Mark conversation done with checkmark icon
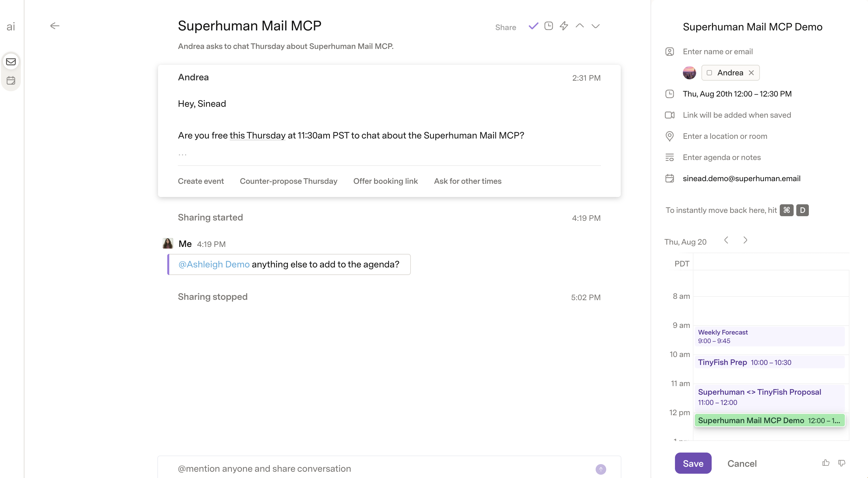The height and width of the screenshot is (478, 868). [x=533, y=26]
